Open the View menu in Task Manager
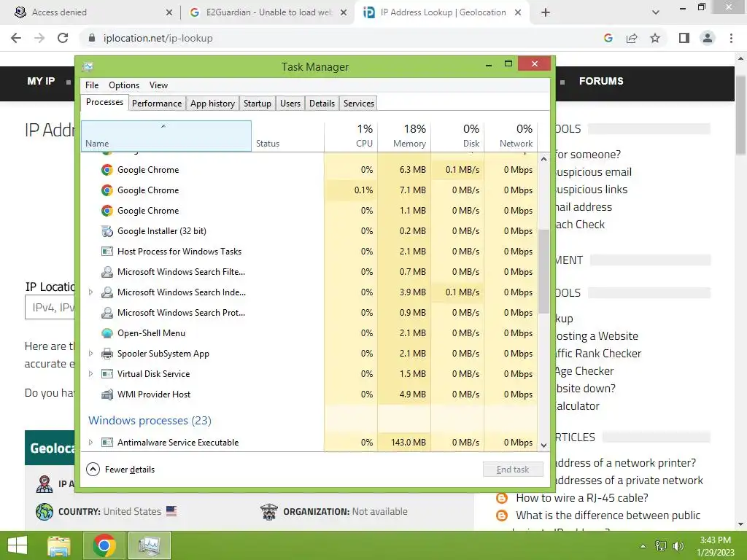The width and height of the screenshot is (747, 560). pos(158,85)
